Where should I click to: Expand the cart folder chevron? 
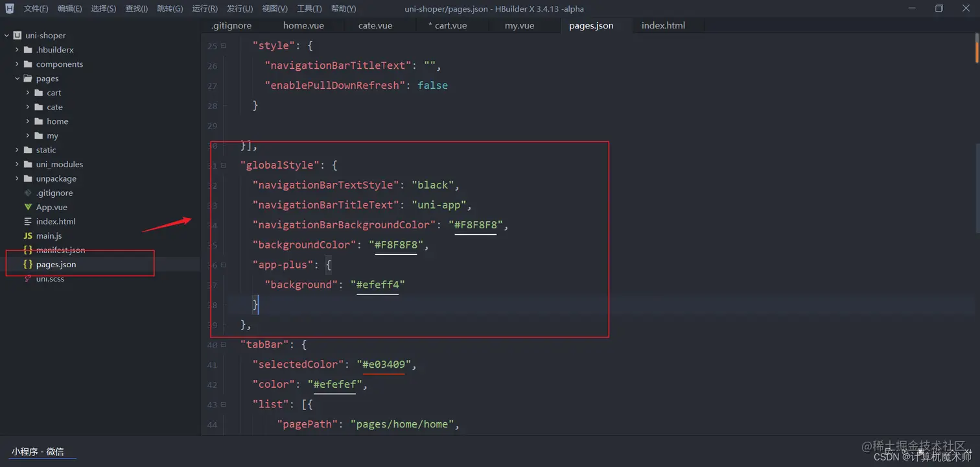coord(28,93)
